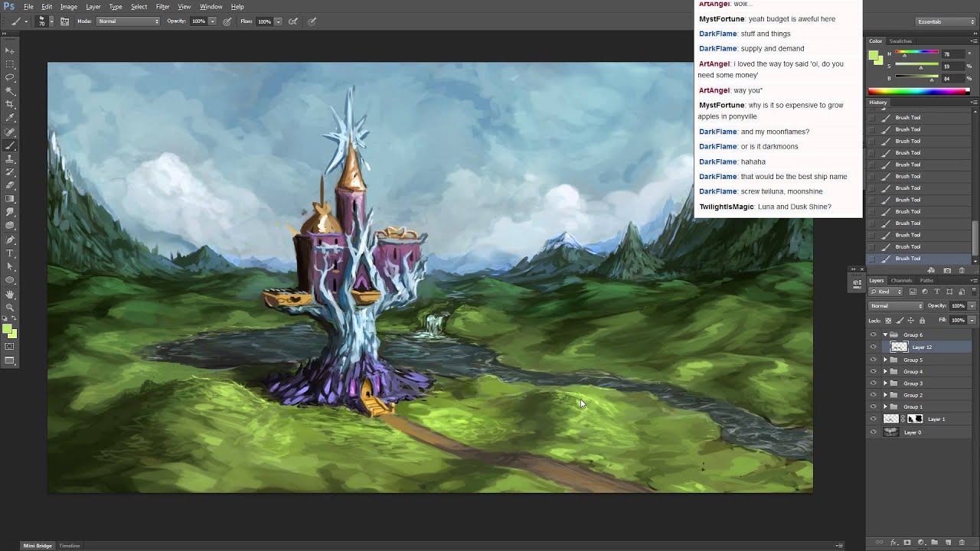Click the Hand tool
This screenshot has width=980, height=551.
[x=10, y=294]
